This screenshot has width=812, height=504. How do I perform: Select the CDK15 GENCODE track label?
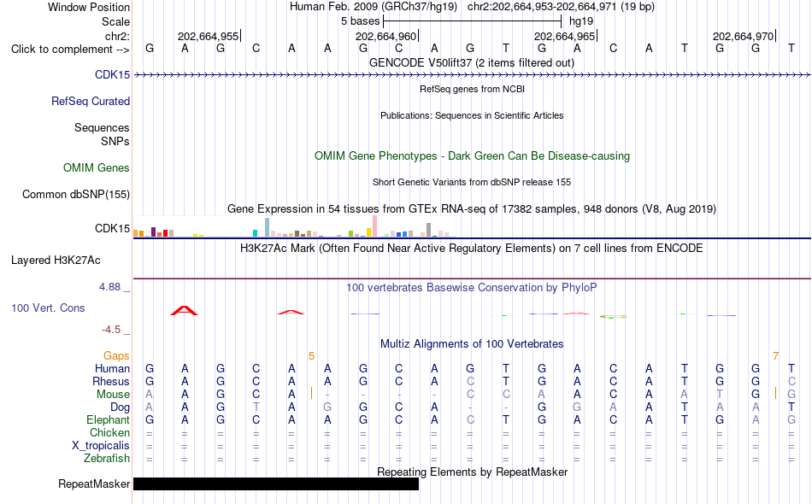click(x=112, y=74)
